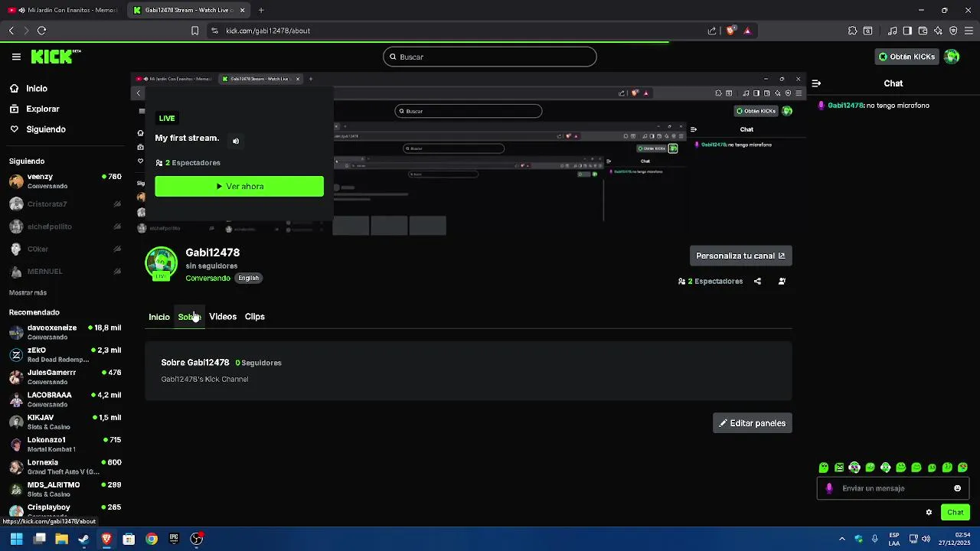Reload the page

[x=41, y=31]
